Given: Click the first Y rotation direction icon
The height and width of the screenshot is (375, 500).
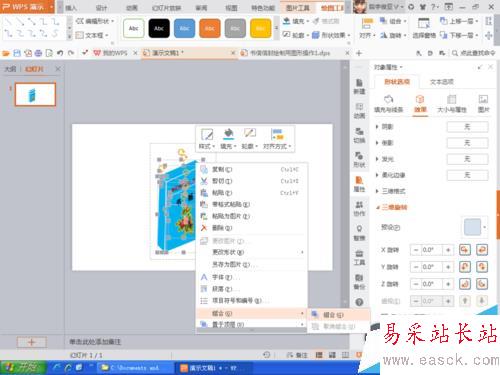Looking at the screenshot, I should point(465,267).
